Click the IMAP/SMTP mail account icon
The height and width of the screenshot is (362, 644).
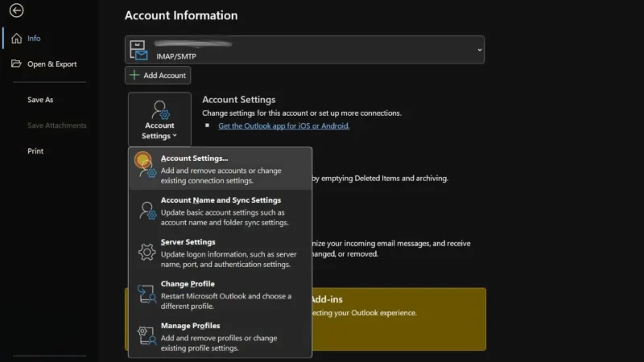point(138,50)
